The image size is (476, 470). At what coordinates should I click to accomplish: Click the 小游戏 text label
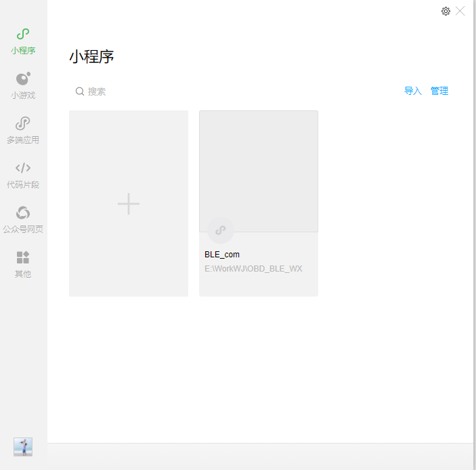(x=23, y=95)
